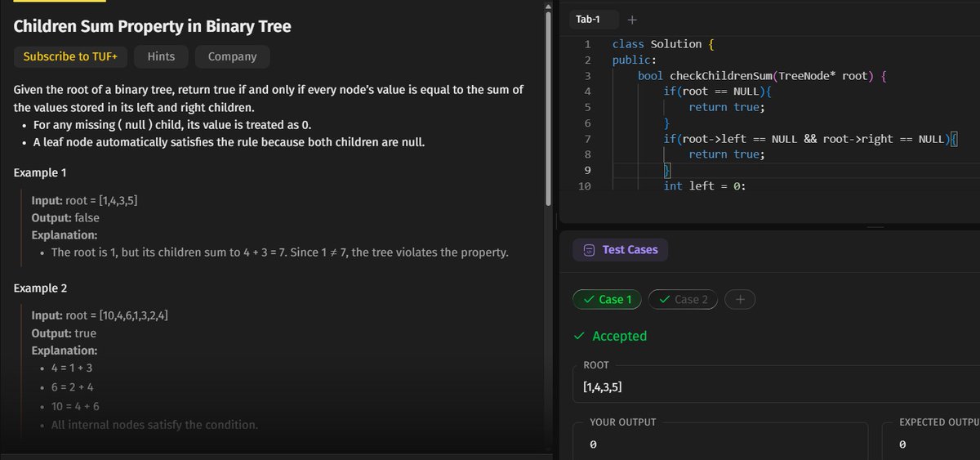Click the Accepted status text
The height and width of the screenshot is (460, 980).
coord(619,336)
